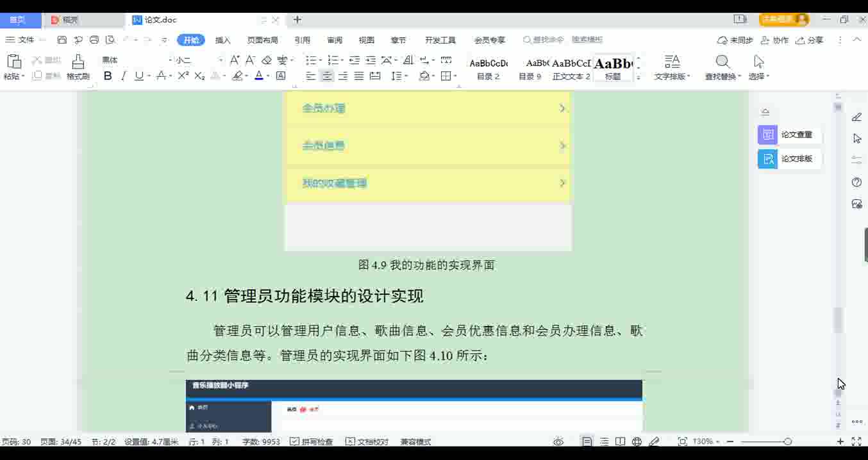Open the 文件 menu

point(20,40)
